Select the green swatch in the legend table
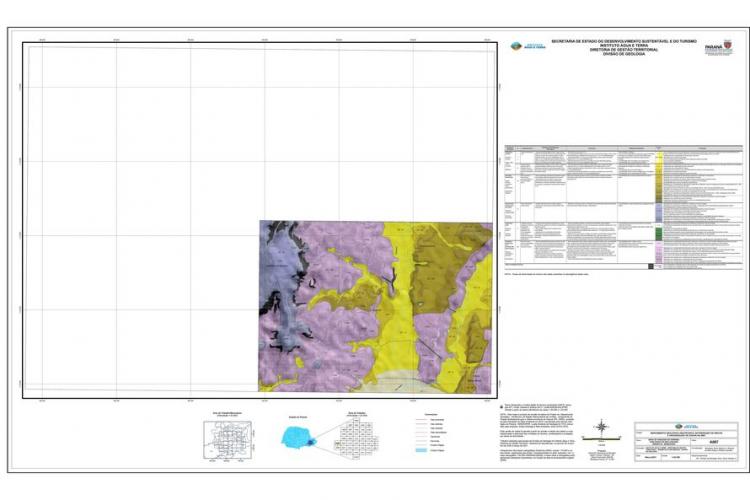750x500 pixels. tap(659, 233)
